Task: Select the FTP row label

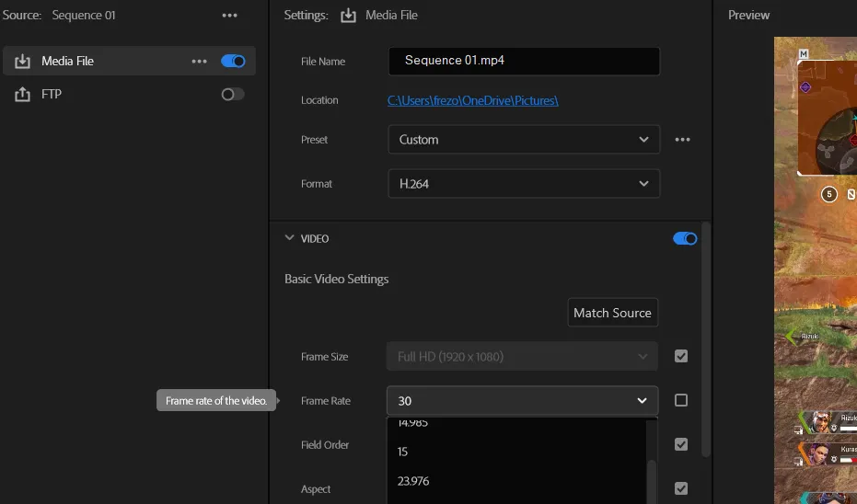Action: click(52, 94)
